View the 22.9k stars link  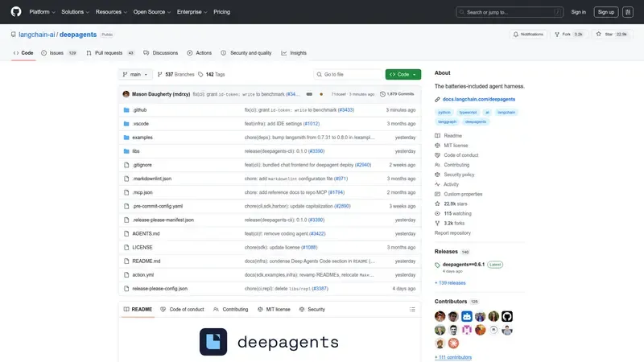(451, 204)
